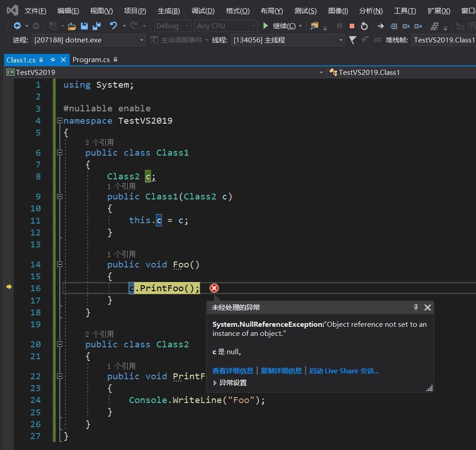This screenshot has width=476, height=450.
Task: Click the thread filter funnel icon
Action: click(352, 40)
